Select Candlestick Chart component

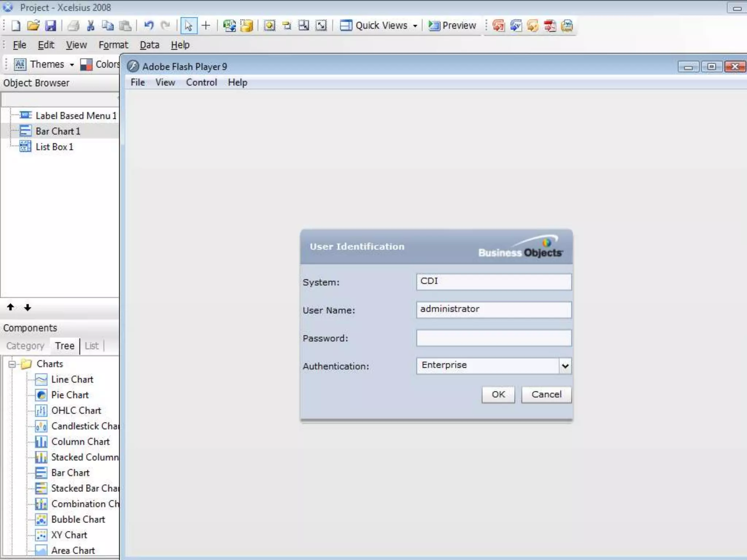(x=85, y=426)
